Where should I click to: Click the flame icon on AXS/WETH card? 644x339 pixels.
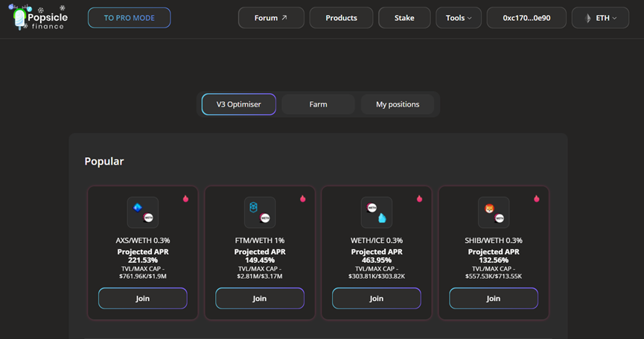tap(185, 198)
